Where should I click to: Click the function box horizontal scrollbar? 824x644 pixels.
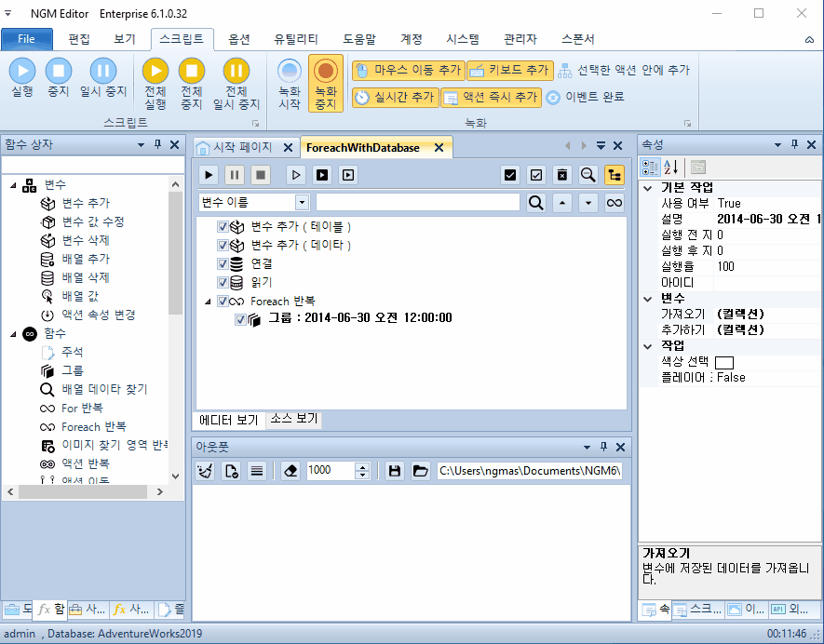tap(85, 491)
